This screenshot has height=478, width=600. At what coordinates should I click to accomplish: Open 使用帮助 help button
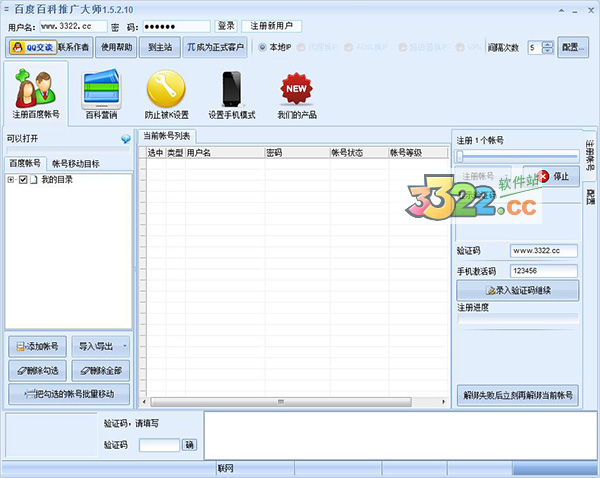(x=116, y=47)
